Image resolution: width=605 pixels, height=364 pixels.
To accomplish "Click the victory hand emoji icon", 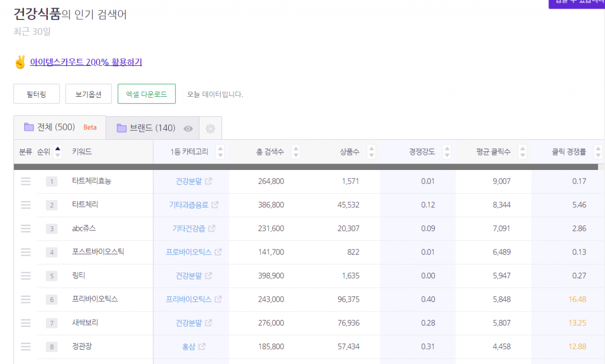I will (x=20, y=62).
